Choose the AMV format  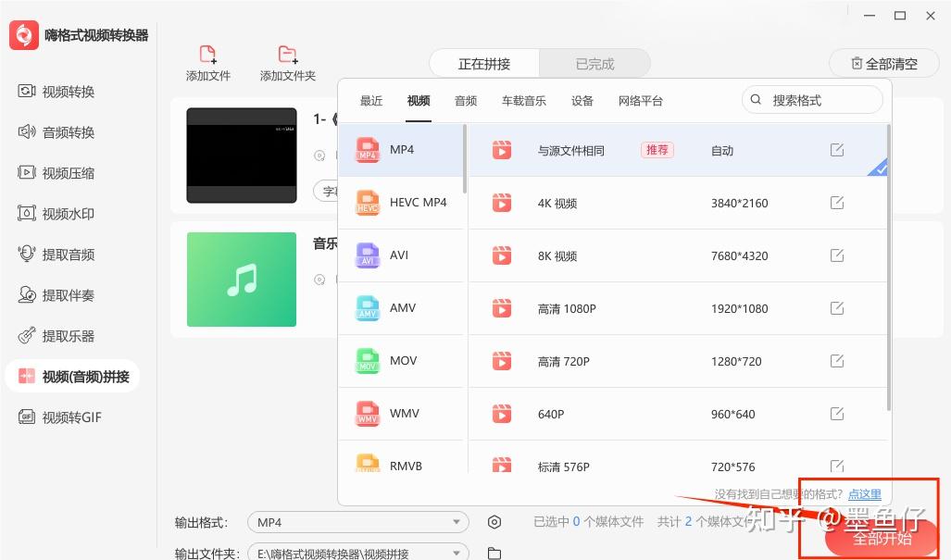pos(401,308)
